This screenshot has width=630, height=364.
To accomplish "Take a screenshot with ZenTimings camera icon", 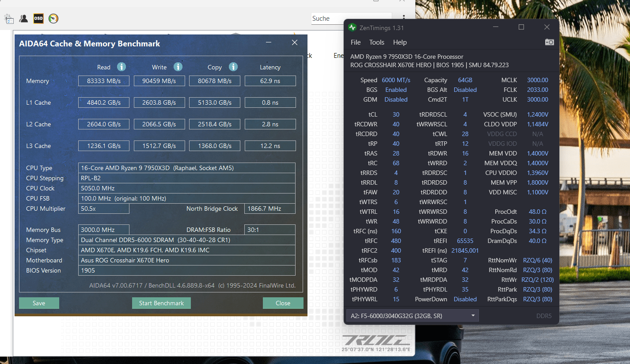I will coord(549,42).
